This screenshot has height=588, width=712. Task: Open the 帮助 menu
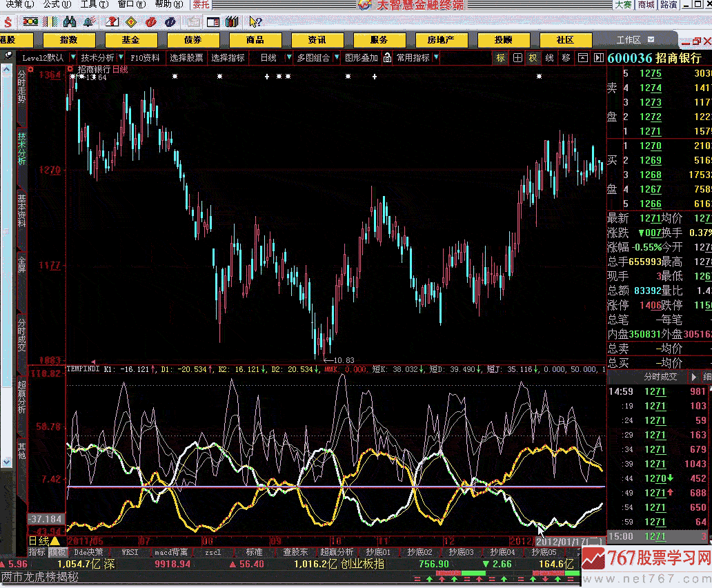169,5
